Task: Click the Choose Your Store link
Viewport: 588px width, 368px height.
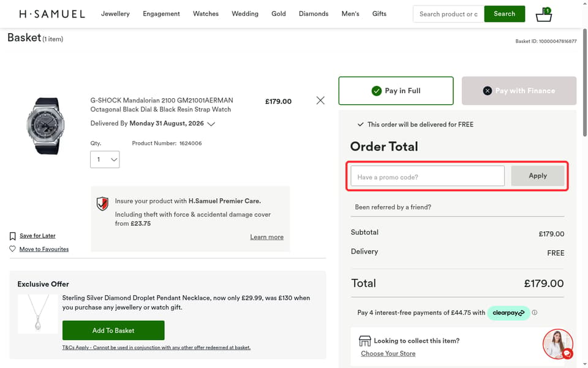Action: coord(388,353)
